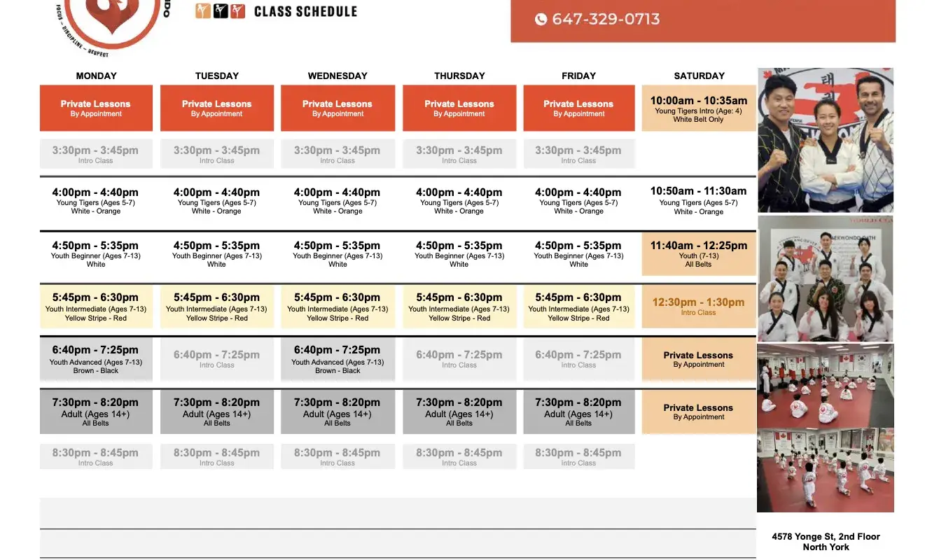
Task: Open the three instructors photo
Action: (826, 140)
